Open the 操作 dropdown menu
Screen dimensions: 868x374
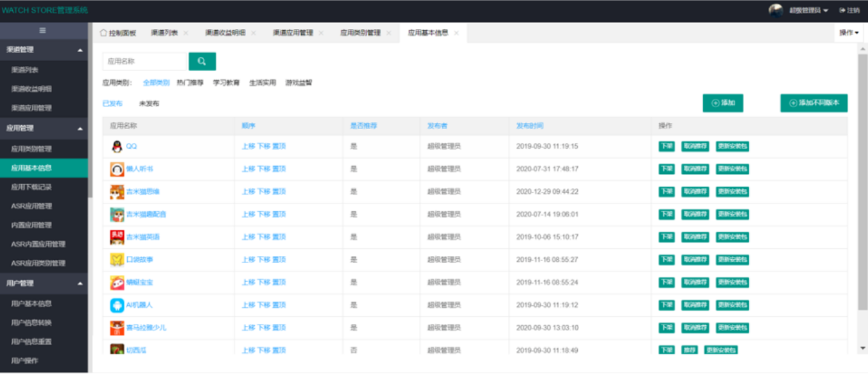point(849,33)
